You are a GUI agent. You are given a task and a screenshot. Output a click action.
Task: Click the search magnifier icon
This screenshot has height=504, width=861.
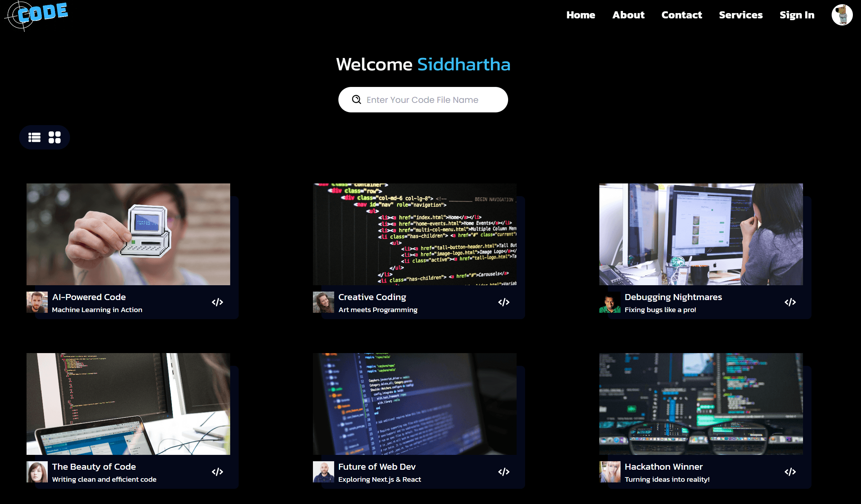356,100
